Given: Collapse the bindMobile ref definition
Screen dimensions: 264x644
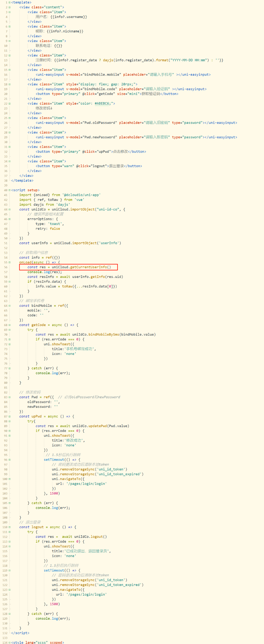Looking at the screenshot, I should coord(10,305).
